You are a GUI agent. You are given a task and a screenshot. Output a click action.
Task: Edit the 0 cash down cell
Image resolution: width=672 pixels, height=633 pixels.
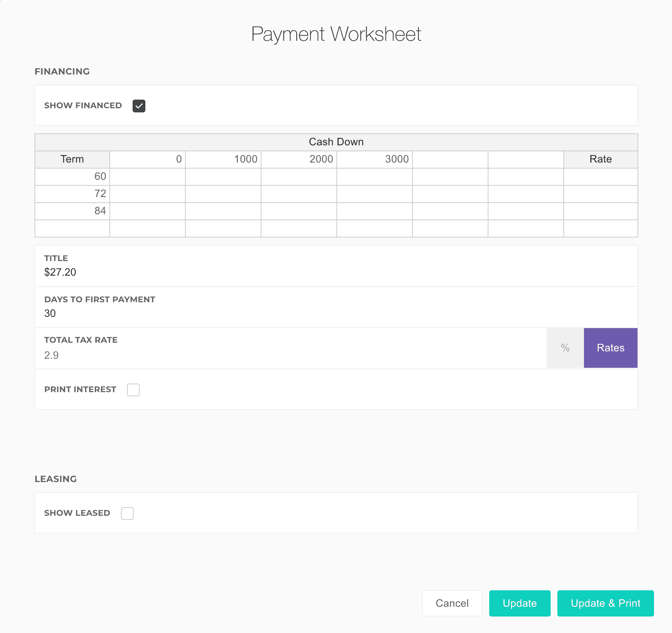[148, 159]
